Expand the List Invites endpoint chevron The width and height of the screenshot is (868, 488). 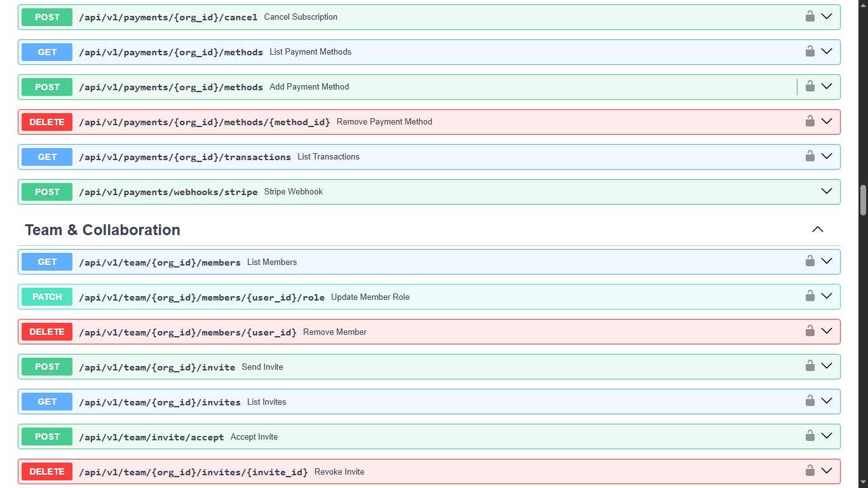click(827, 401)
